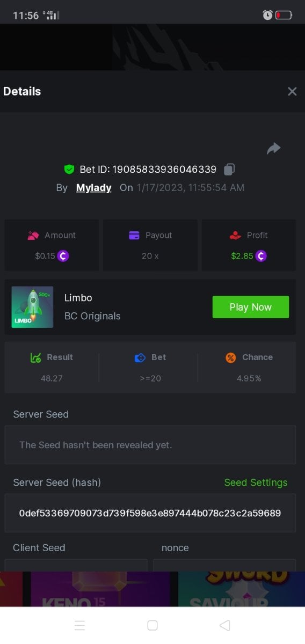Tap the Android back navigation button

[x=225, y=625]
